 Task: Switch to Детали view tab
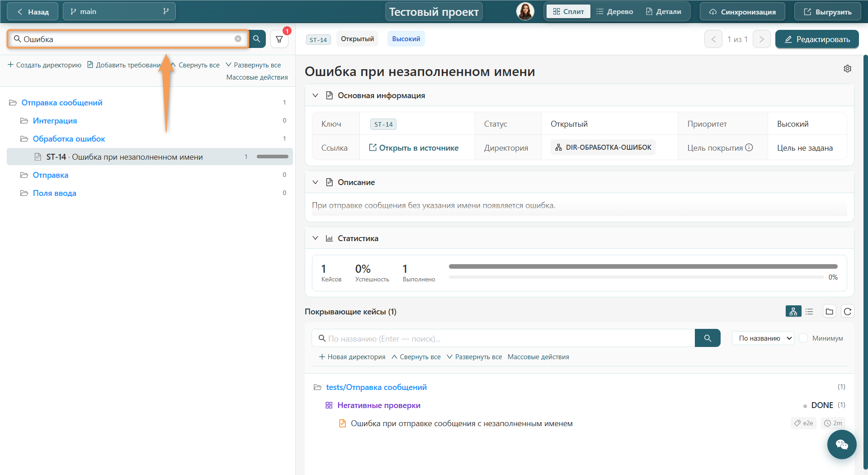coord(663,11)
